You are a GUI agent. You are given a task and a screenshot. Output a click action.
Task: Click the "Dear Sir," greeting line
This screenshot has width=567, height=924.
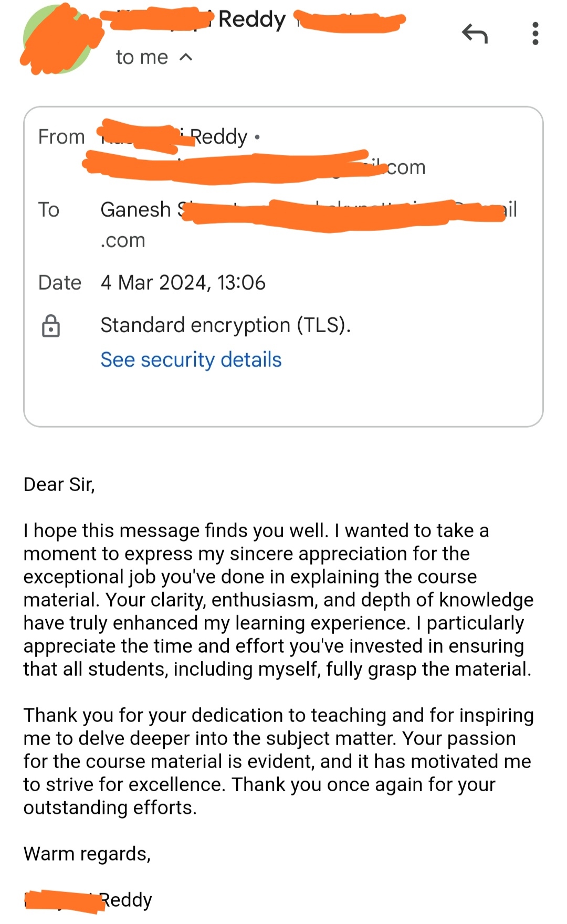click(x=59, y=484)
